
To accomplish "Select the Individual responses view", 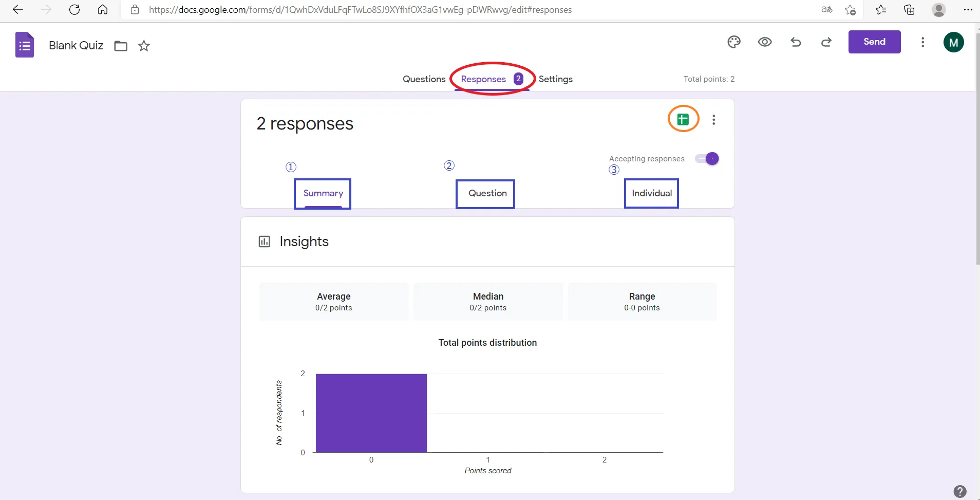I will [x=651, y=193].
